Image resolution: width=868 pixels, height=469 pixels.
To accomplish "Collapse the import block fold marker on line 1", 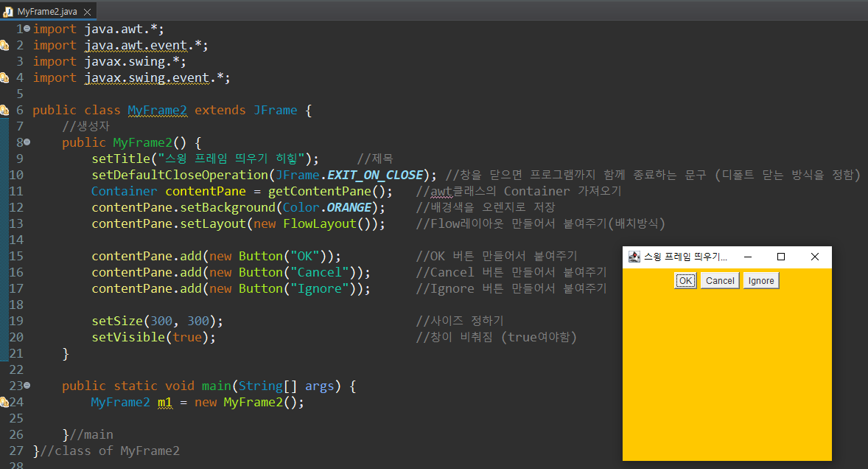I will [27, 28].
